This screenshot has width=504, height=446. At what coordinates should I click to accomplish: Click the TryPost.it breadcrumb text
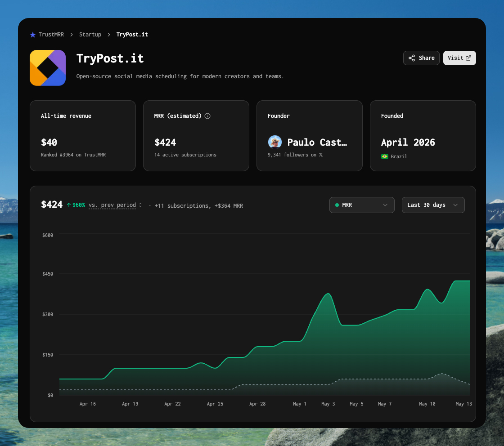point(132,34)
